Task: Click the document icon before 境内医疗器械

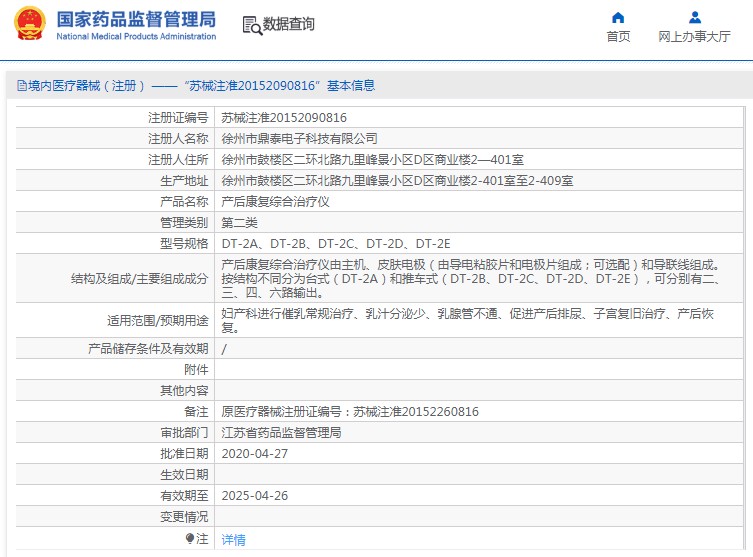Action: [x=22, y=86]
